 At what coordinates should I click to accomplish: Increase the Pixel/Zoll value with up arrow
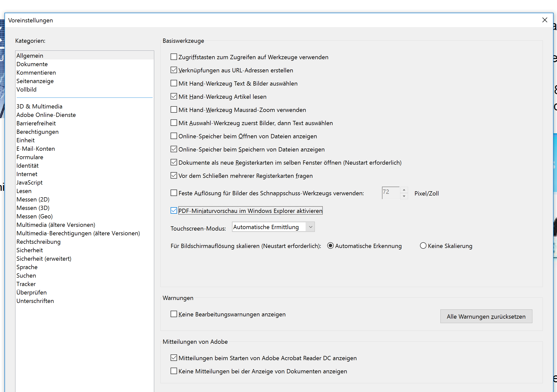pos(404,190)
